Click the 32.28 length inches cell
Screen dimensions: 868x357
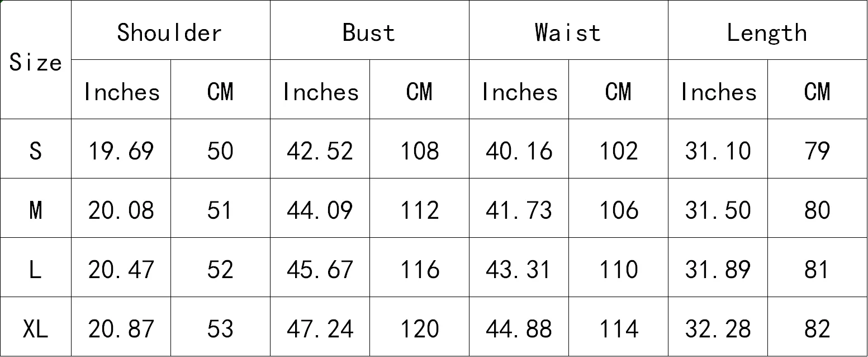[718, 327]
